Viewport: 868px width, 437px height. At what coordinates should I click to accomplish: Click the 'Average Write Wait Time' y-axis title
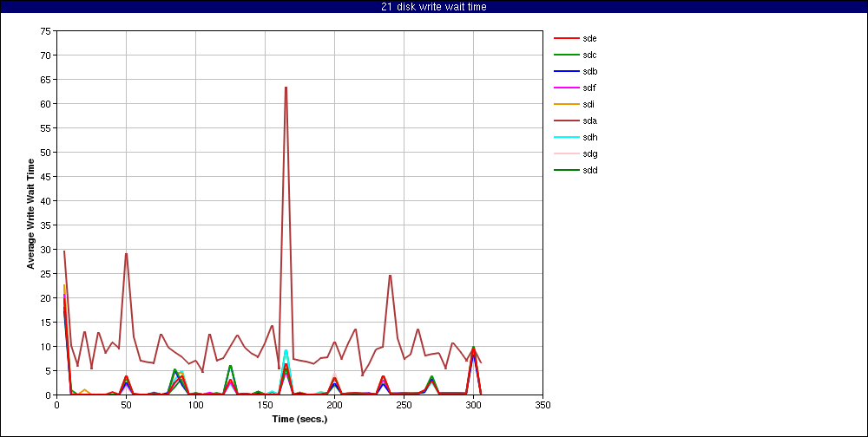click(x=31, y=213)
